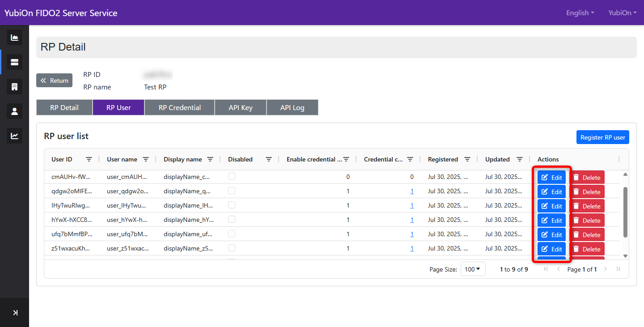The height and width of the screenshot is (327, 644).
Task: Open credential count link for user_qdgw2o
Action: [412, 191]
